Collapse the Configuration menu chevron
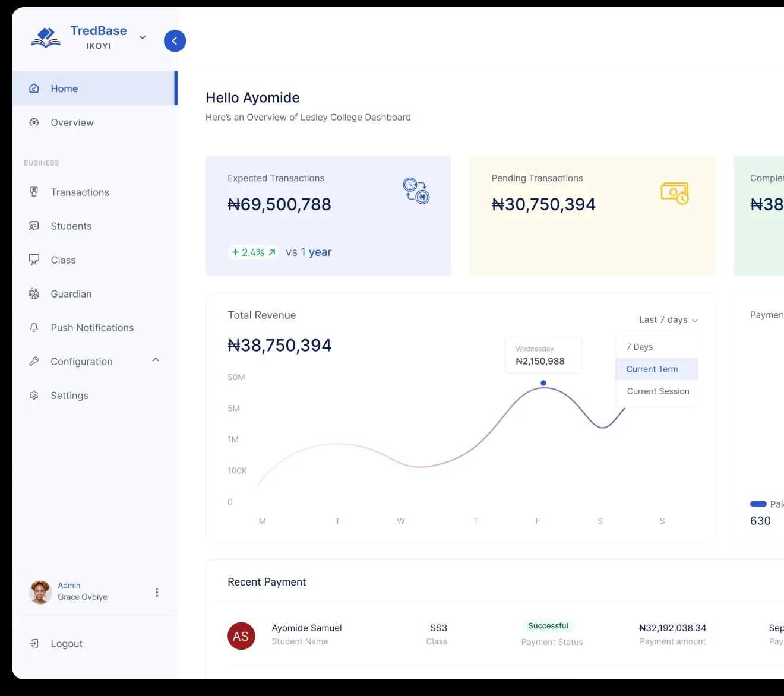Image resolution: width=784 pixels, height=696 pixels. [x=156, y=360]
